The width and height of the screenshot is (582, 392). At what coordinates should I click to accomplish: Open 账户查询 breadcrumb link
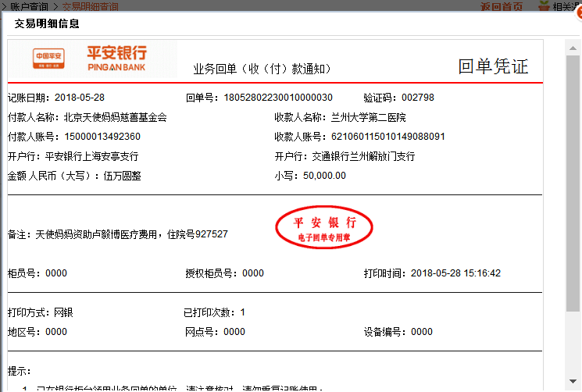click(29, 6)
